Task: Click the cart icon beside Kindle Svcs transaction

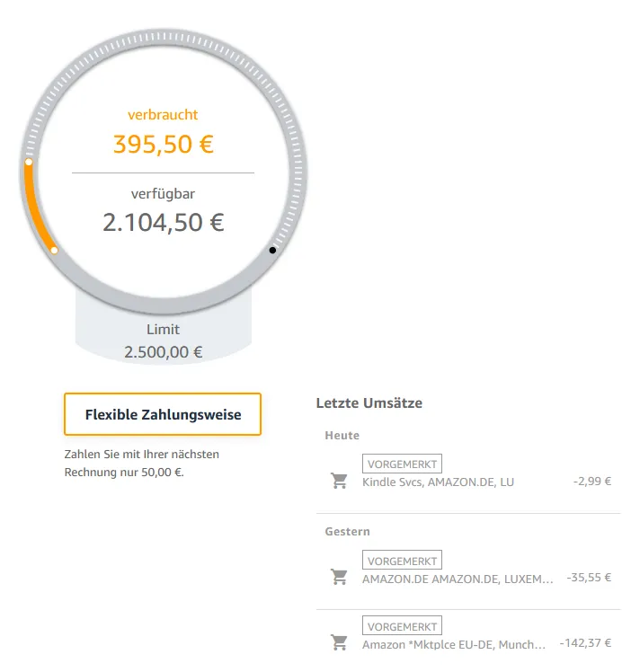Action: (339, 482)
